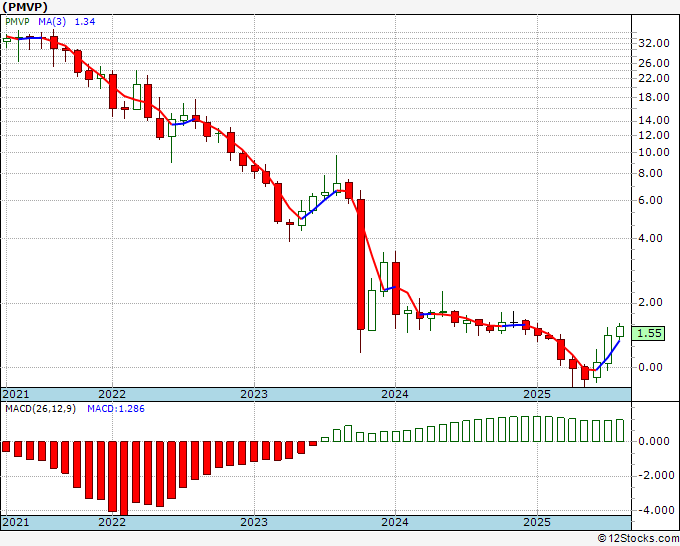The image size is (680, 546).
Task: Select 2023 on the price chart time axis
Action: click(x=254, y=394)
